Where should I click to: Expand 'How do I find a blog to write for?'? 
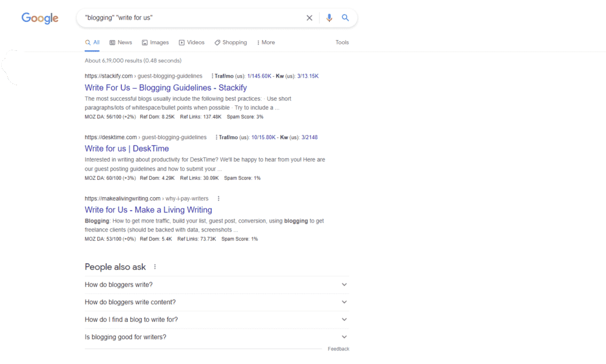[217, 320]
